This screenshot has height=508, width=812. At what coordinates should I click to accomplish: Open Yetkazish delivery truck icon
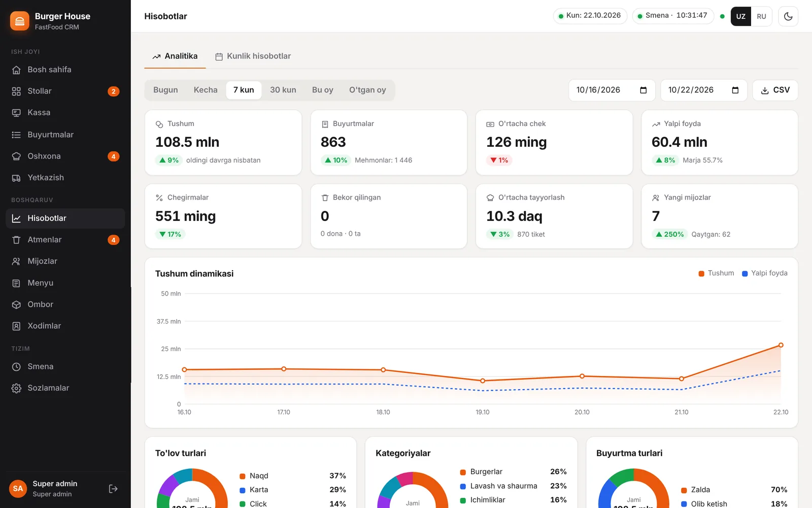[16, 178]
